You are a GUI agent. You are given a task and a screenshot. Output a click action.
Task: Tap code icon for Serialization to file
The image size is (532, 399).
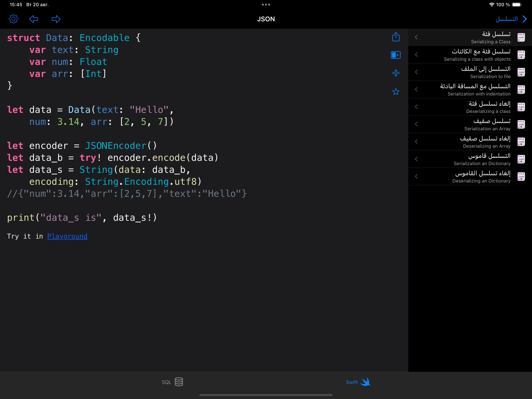521,72
